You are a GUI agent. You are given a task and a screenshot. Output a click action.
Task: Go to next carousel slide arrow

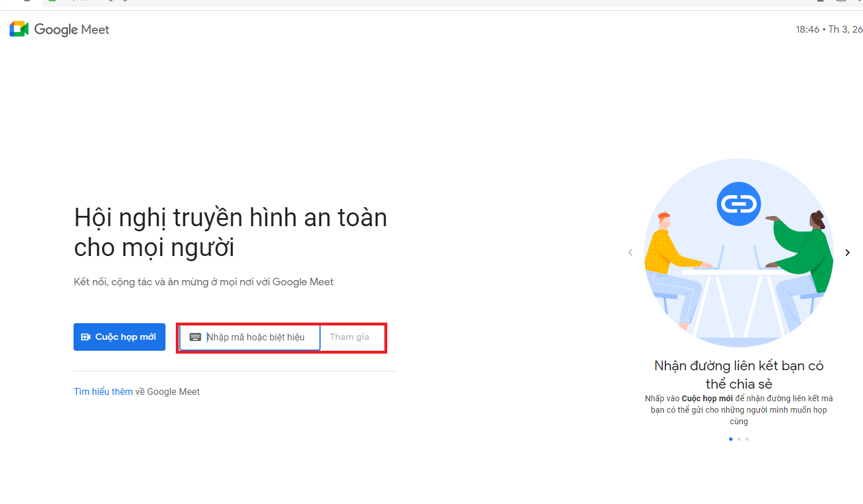(847, 253)
